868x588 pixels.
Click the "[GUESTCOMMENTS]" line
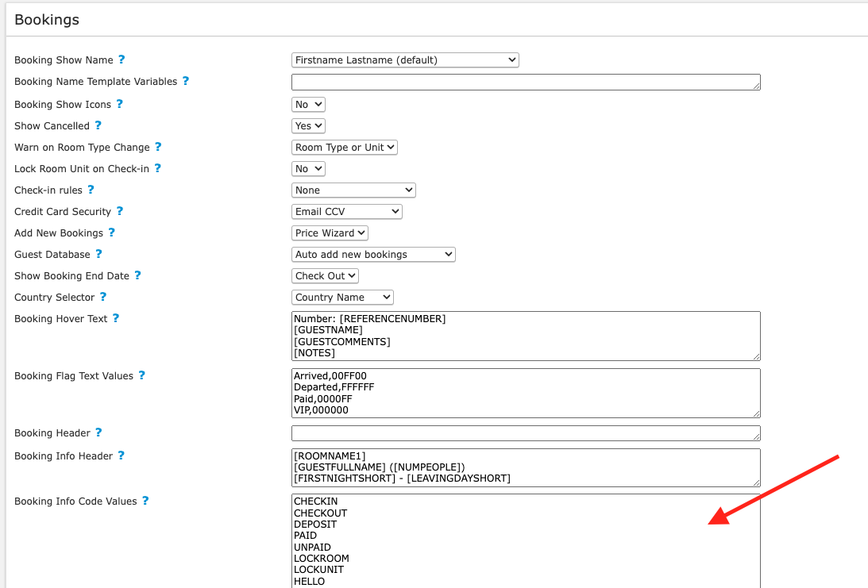(x=342, y=342)
